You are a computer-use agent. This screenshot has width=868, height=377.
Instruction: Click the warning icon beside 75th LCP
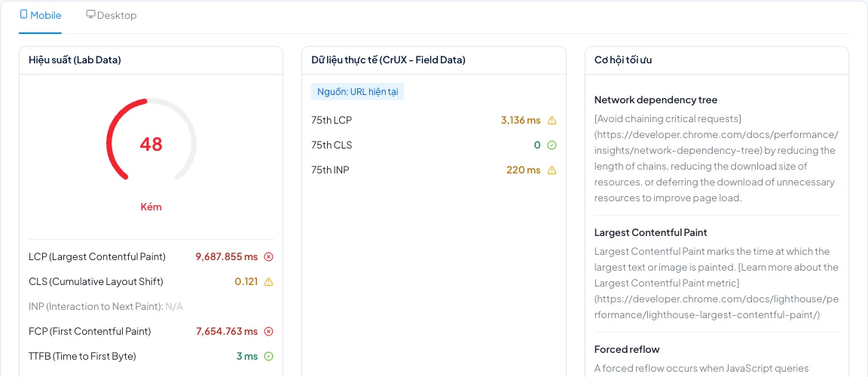pos(552,120)
